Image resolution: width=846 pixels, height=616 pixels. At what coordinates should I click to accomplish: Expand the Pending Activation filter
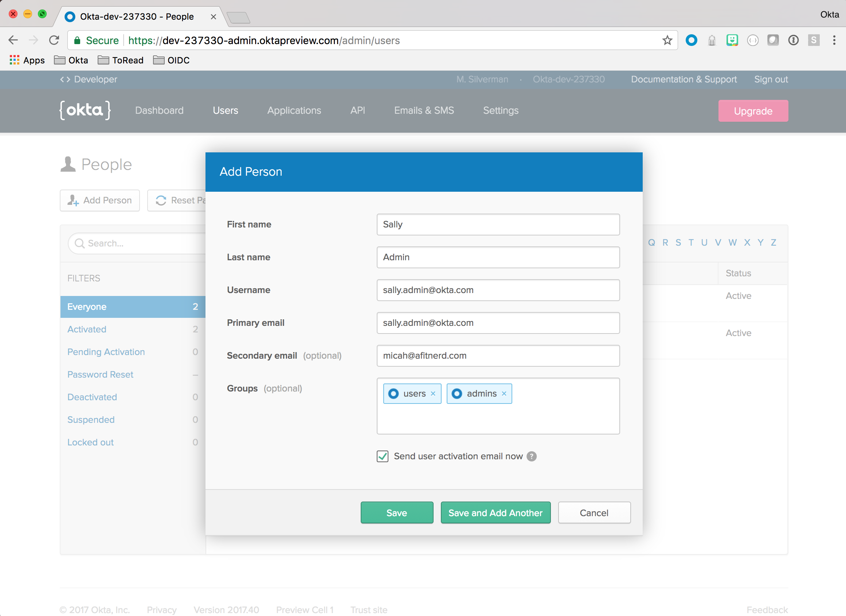tap(106, 352)
